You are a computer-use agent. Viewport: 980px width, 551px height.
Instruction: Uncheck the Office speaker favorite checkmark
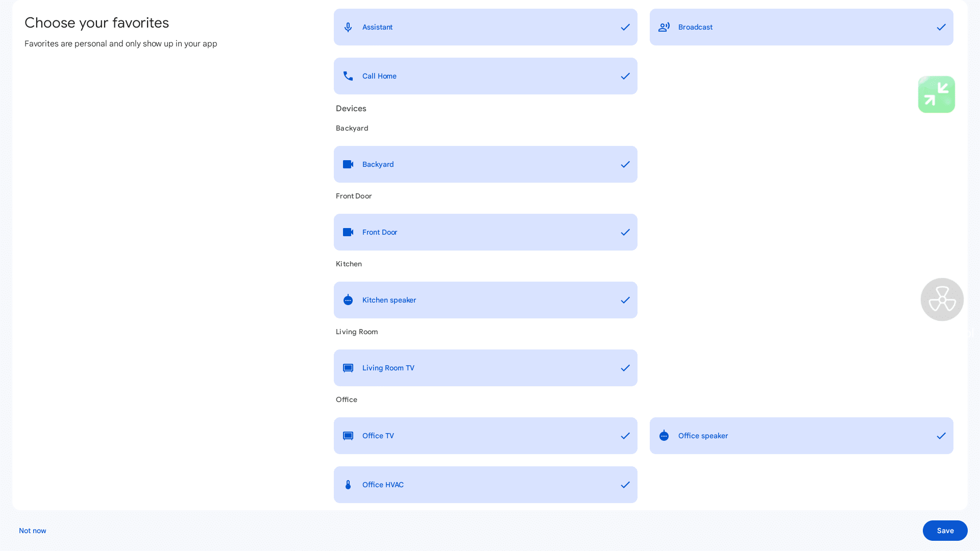[x=941, y=436]
